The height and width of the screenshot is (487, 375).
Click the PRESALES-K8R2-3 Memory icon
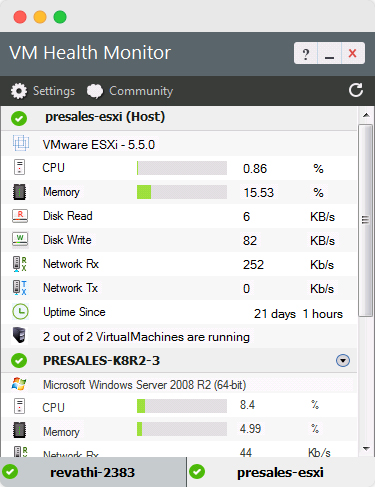point(19,430)
